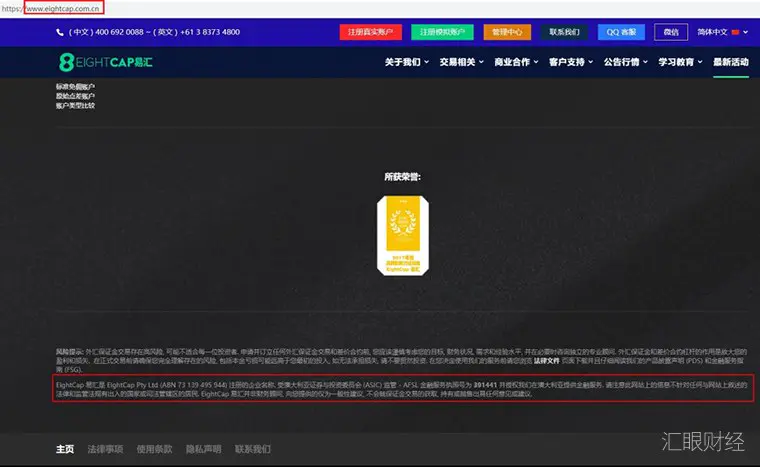Open the award badge image
Screen dimensions: 760x467
click(403, 235)
